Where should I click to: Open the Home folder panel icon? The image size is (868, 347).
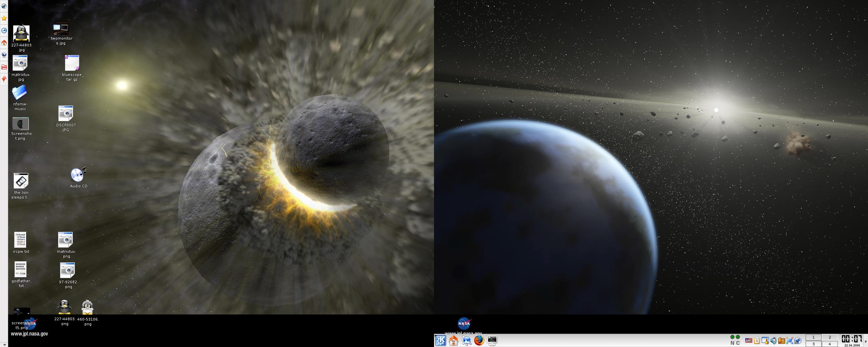[453, 340]
